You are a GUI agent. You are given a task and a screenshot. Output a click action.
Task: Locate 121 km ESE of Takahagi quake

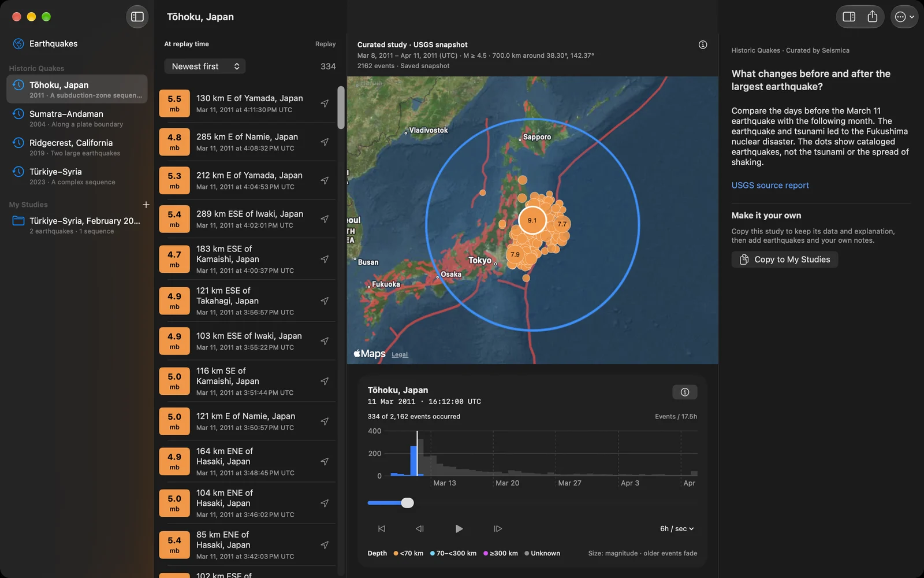325,301
